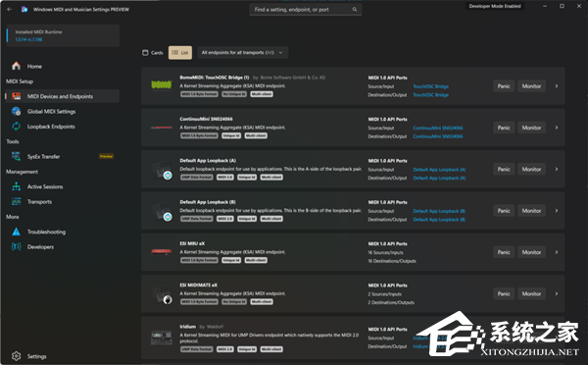Open Monitor for Default App Loopback (B)
The height and width of the screenshot is (365, 588).
[x=531, y=211]
